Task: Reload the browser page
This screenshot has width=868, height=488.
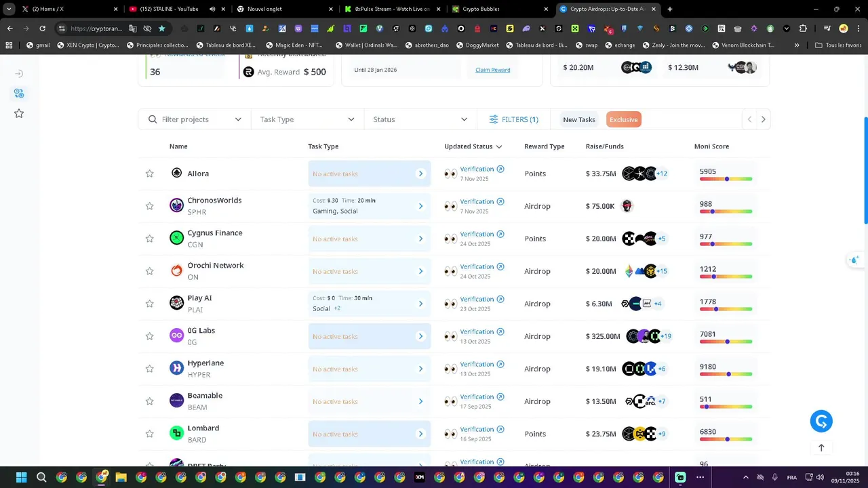Action: (x=42, y=28)
